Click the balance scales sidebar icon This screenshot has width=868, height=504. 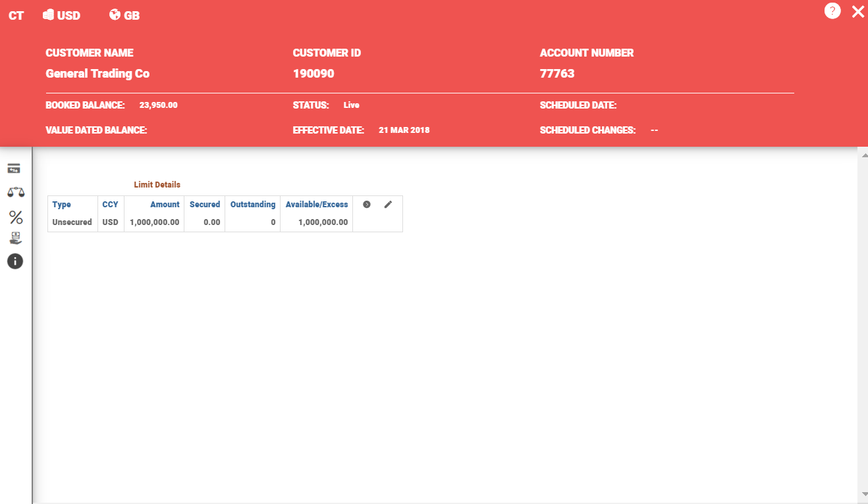15,192
